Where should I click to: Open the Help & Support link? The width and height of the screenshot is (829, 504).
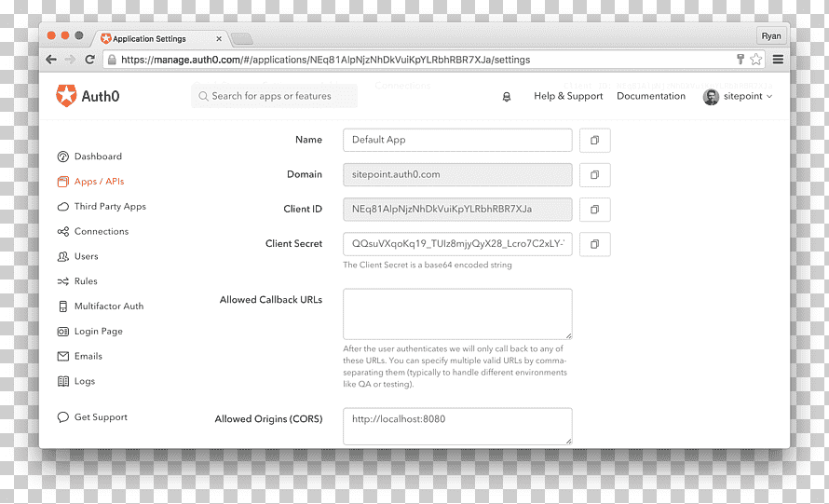(x=568, y=96)
